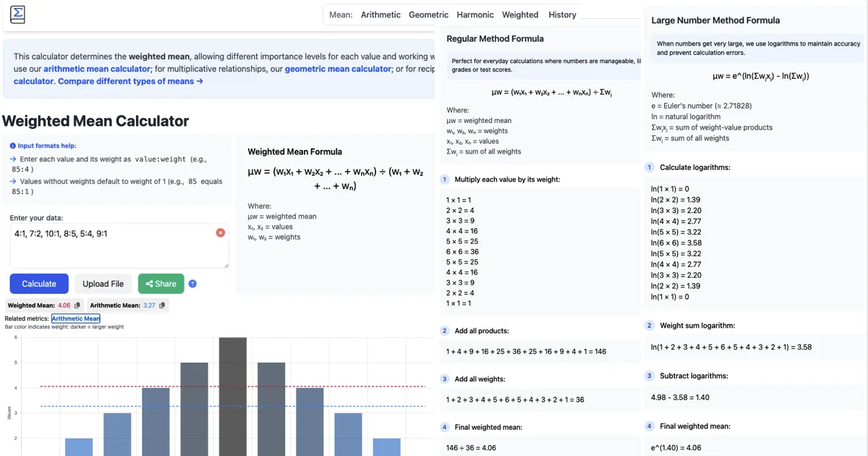Click the Share button
The image size is (868, 456).
tap(161, 284)
